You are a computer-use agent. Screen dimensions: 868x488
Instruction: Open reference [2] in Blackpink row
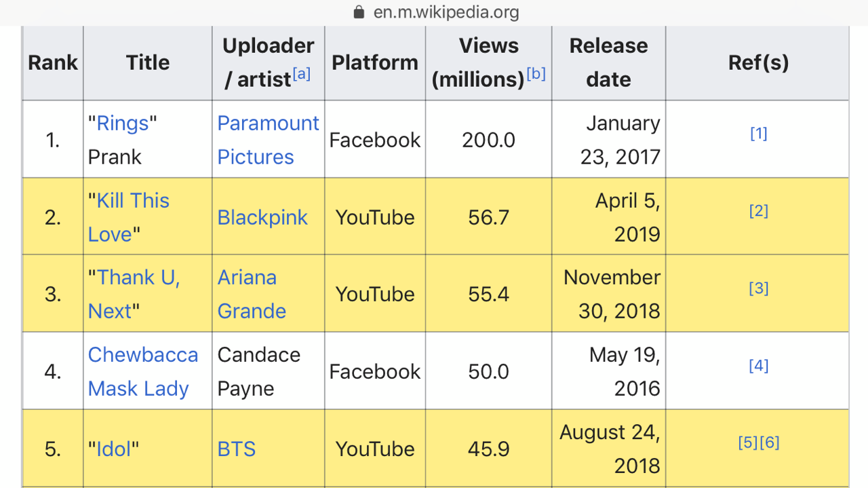pyautogui.click(x=758, y=211)
